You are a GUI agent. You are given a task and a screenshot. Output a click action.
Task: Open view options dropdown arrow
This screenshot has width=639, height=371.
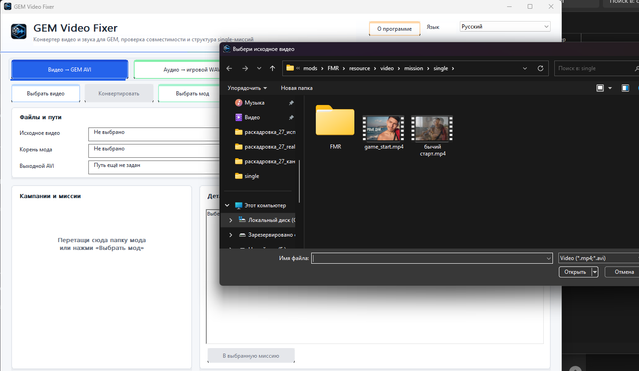click(x=610, y=88)
